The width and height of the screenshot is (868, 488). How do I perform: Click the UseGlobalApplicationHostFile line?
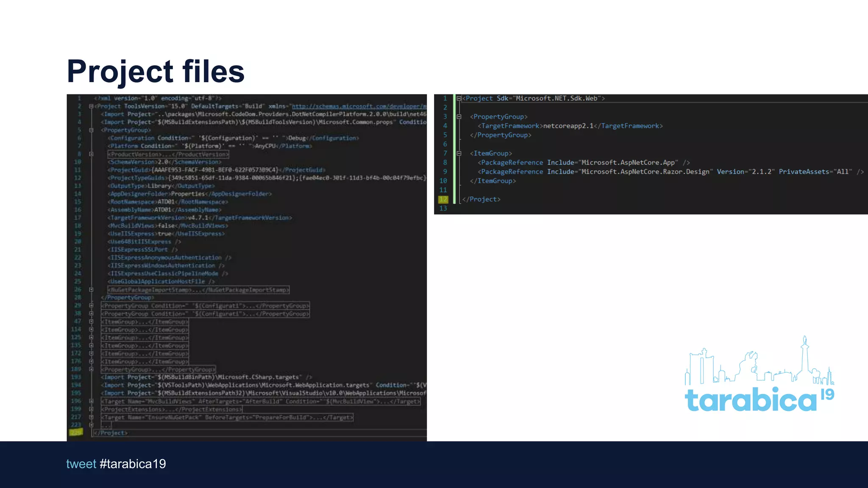point(161,281)
